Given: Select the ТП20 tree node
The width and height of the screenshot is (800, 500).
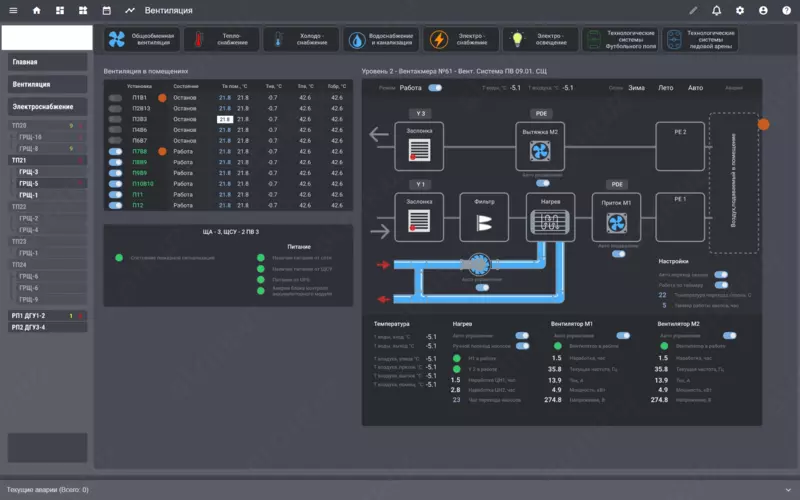Looking at the screenshot, I should pyautogui.click(x=47, y=126).
